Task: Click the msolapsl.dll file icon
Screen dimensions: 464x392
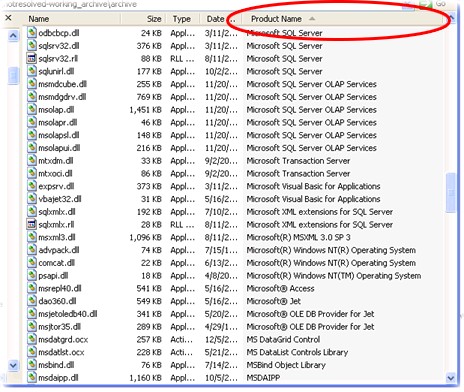Action: pyautogui.click(x=32, y=135)
